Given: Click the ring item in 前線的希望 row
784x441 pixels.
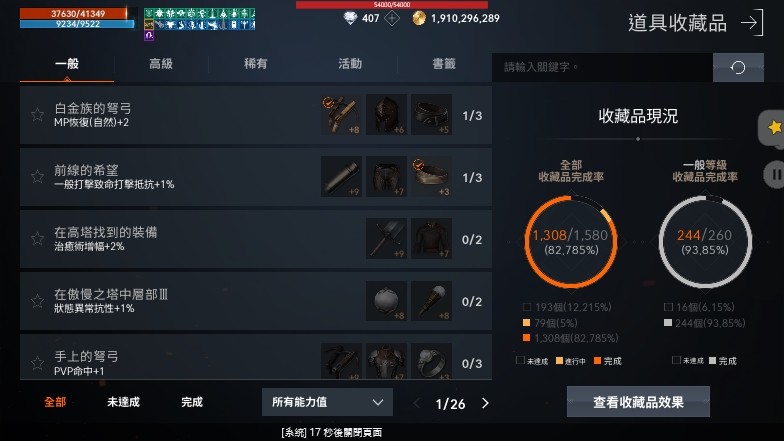Looking at the screenshot, I should coord(431,176).
